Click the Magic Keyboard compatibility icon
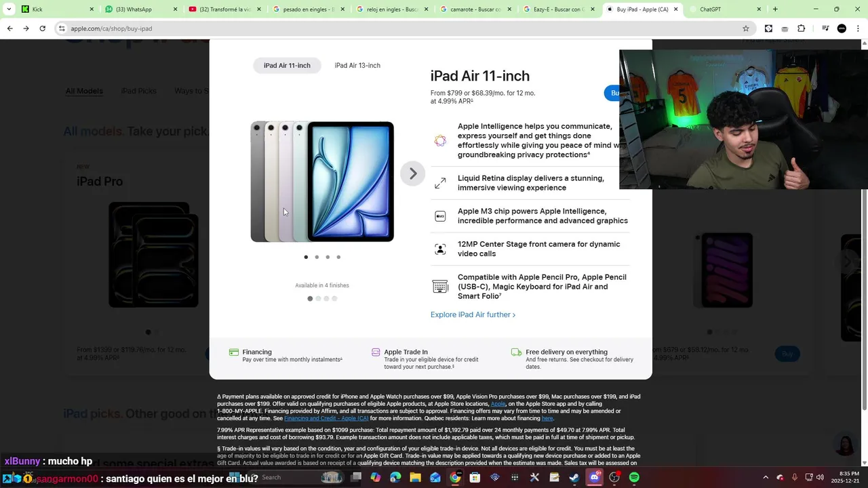868x488 pixels. [440, 287]
